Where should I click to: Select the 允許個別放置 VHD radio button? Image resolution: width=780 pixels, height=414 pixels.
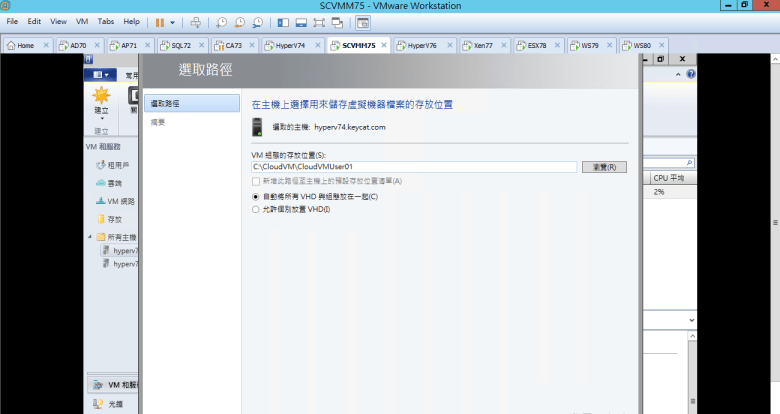pyautogui.click(x=256, y=209)
